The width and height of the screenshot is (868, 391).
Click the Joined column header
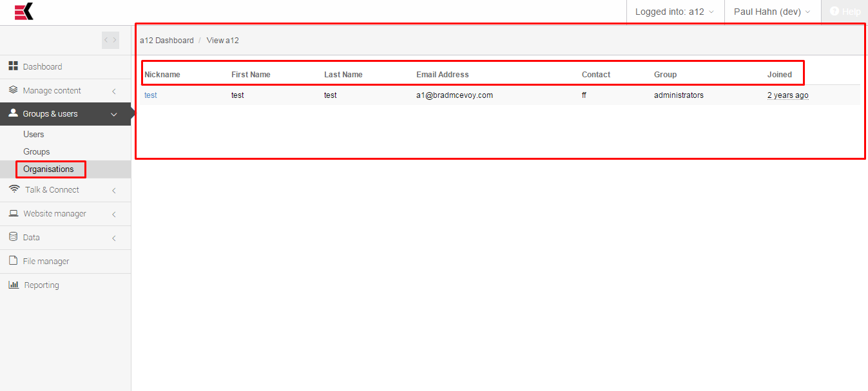780,74
